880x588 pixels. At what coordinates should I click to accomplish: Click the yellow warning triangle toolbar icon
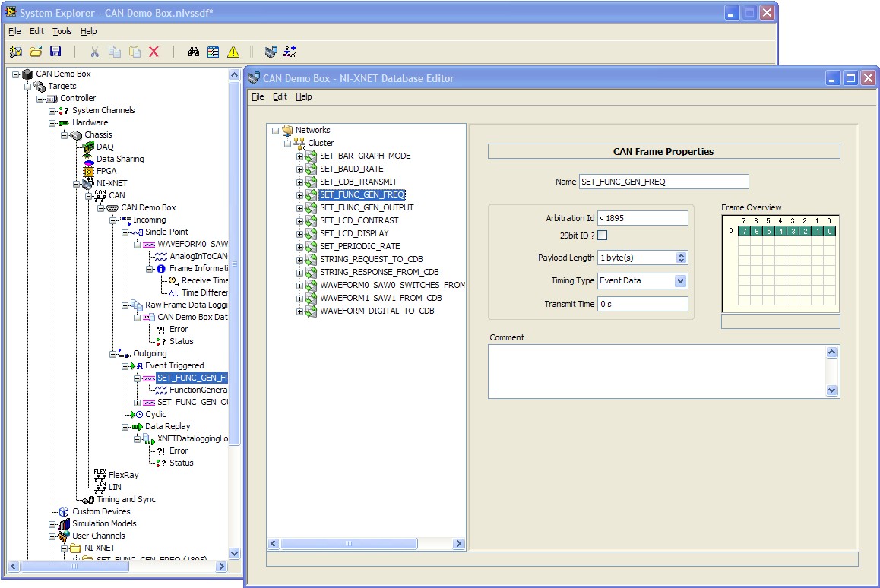(233, 52)
